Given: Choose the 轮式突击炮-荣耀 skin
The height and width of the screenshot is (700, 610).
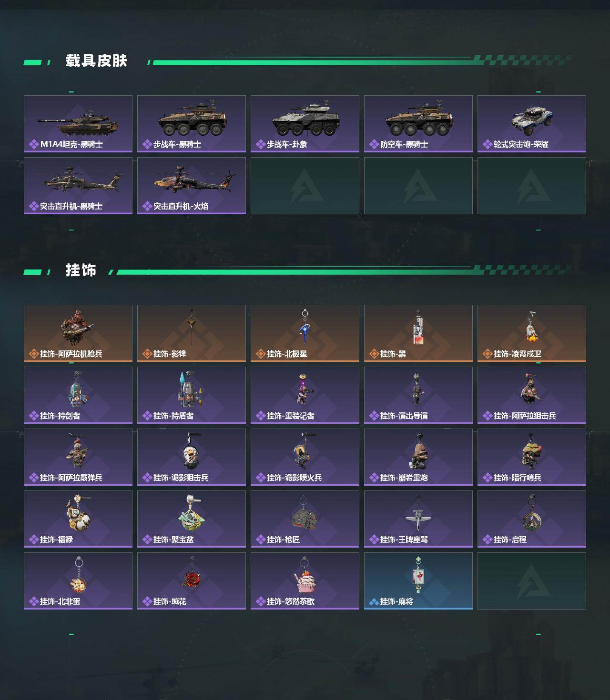Looking at the screenshot, I should tap(532, 124).
